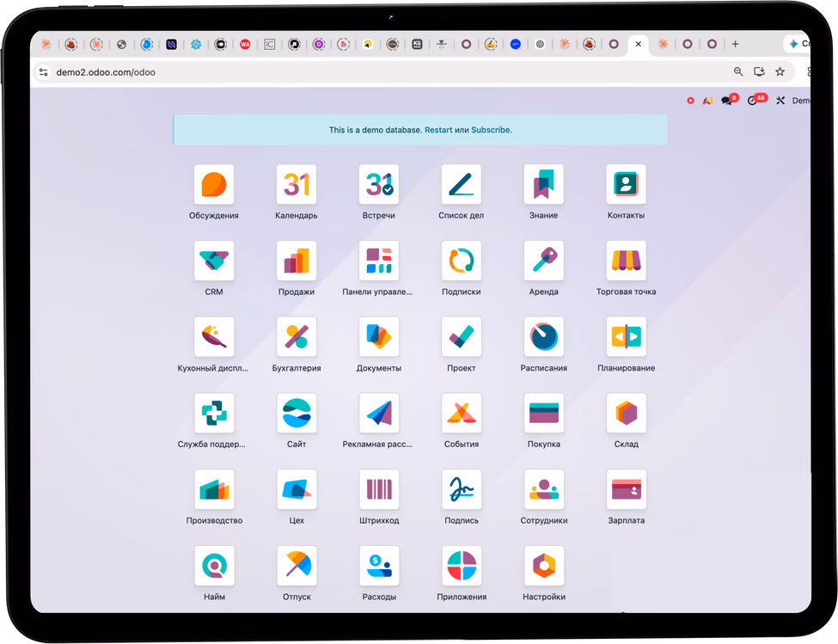Open activities clock icon with badge 48

(x=753, y=101)
